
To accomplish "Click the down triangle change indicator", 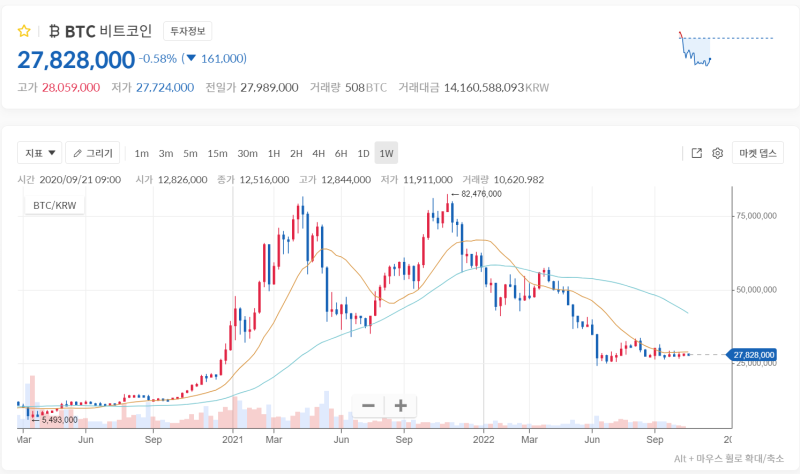I will click(x=191, y=58).
